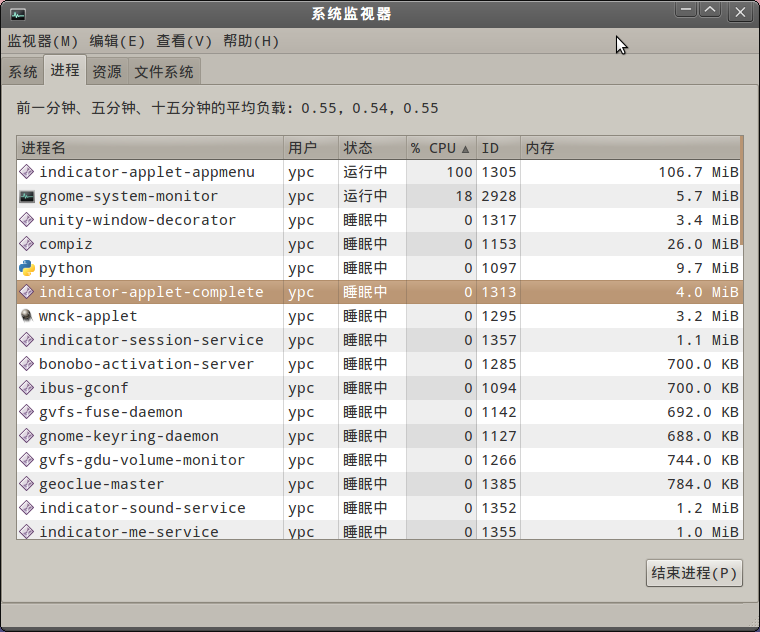Screen dimensions: 760x632
Task: Click process ID 1313 in highlighted row
Action: (x=499, y=292)
